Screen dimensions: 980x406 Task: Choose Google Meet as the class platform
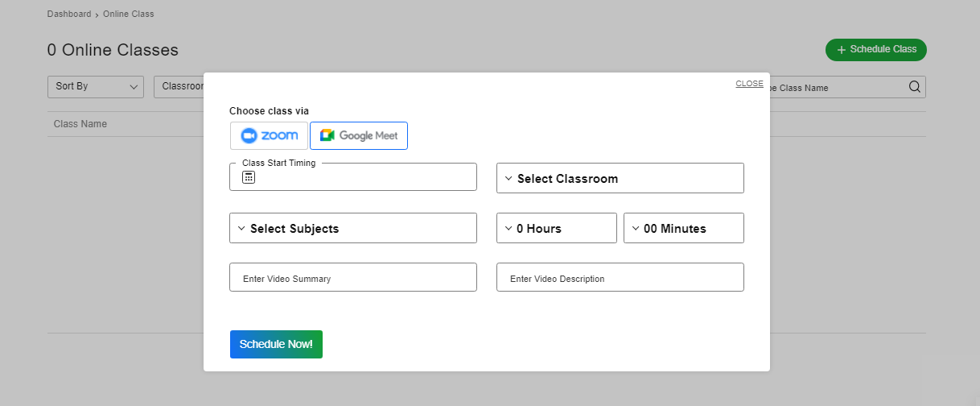(x=359, y=135)
